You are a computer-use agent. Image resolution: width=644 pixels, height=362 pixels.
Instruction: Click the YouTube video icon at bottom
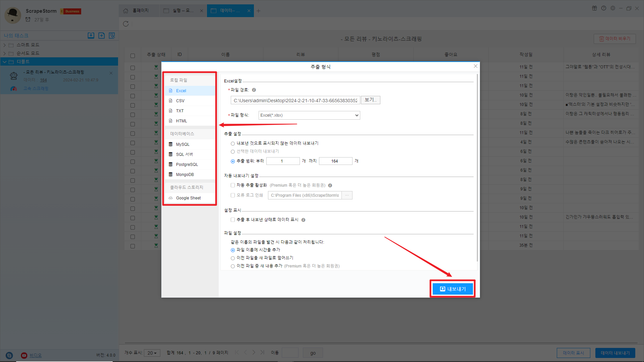[x=24, y=355]
